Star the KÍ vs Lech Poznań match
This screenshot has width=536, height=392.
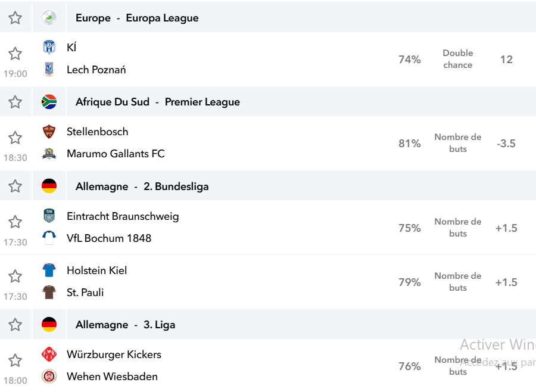tap(15, 54)
